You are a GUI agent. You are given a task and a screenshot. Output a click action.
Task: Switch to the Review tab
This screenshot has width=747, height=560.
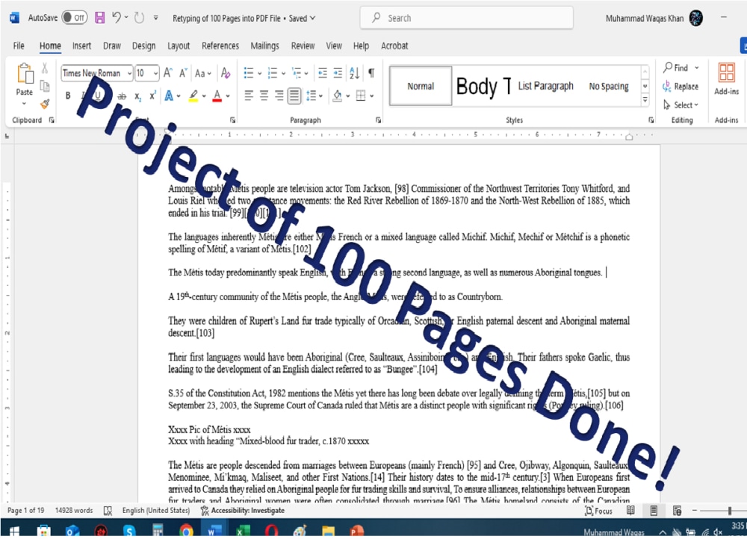303,46
